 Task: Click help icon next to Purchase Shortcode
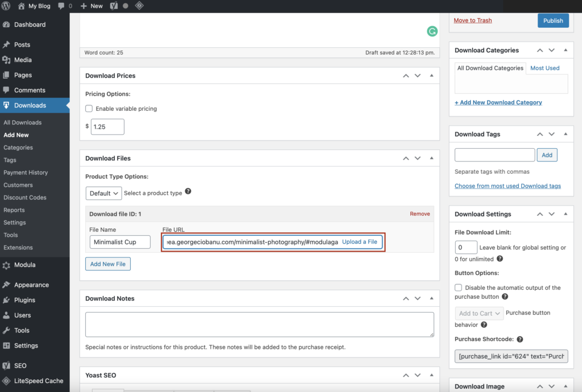click(x=520, y=339)
